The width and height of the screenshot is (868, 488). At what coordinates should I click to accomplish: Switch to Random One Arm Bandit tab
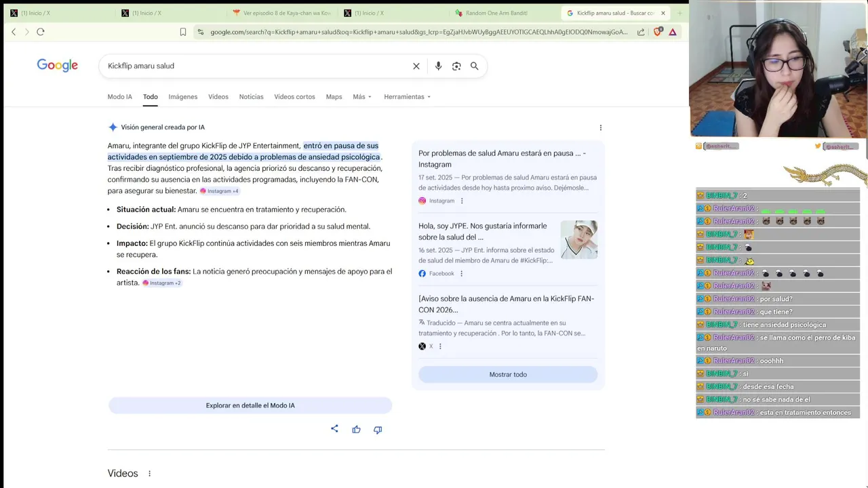point(503,13)
